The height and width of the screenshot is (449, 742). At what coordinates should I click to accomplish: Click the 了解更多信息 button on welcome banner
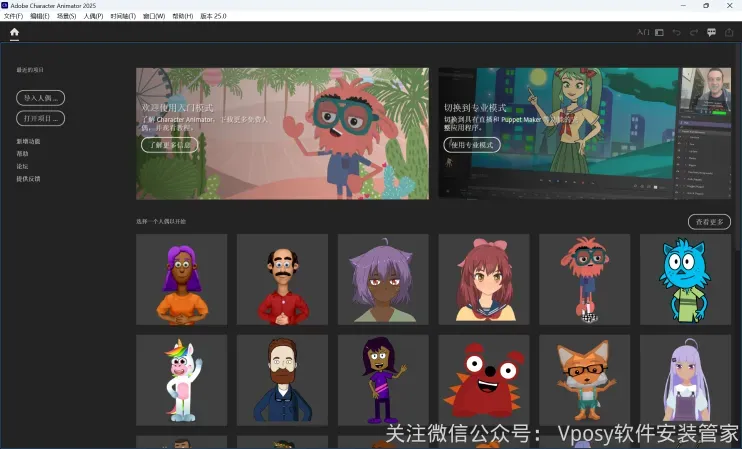(x=169, y=145)
